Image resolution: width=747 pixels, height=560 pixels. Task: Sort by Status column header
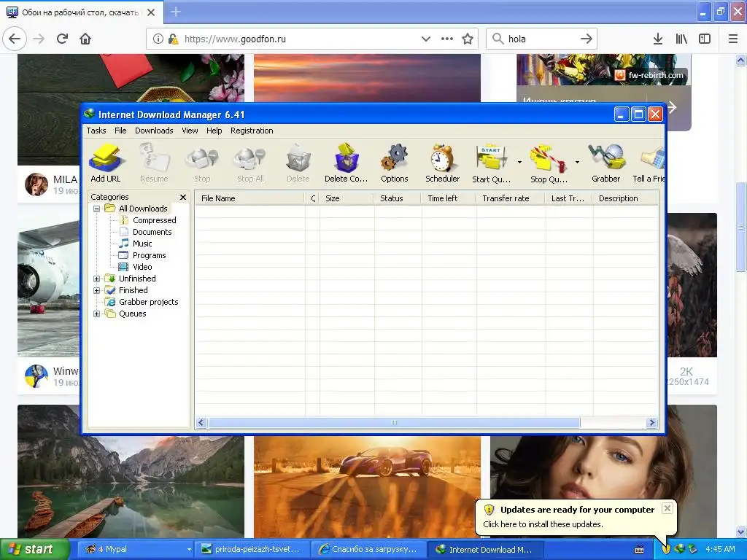pos(398,198)
